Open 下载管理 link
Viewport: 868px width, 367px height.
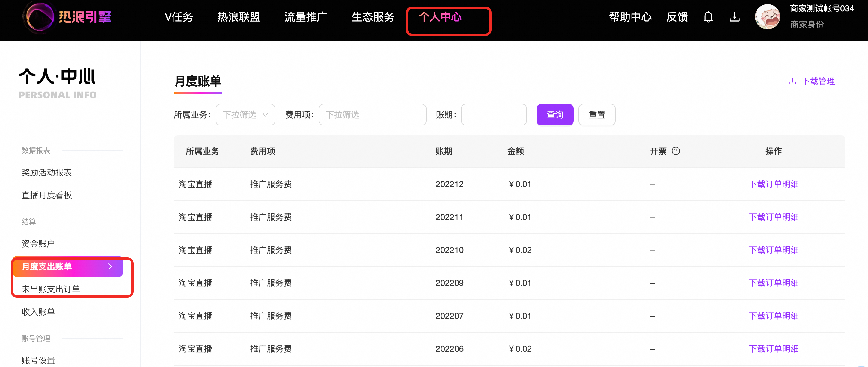click(x=818, y=81)
